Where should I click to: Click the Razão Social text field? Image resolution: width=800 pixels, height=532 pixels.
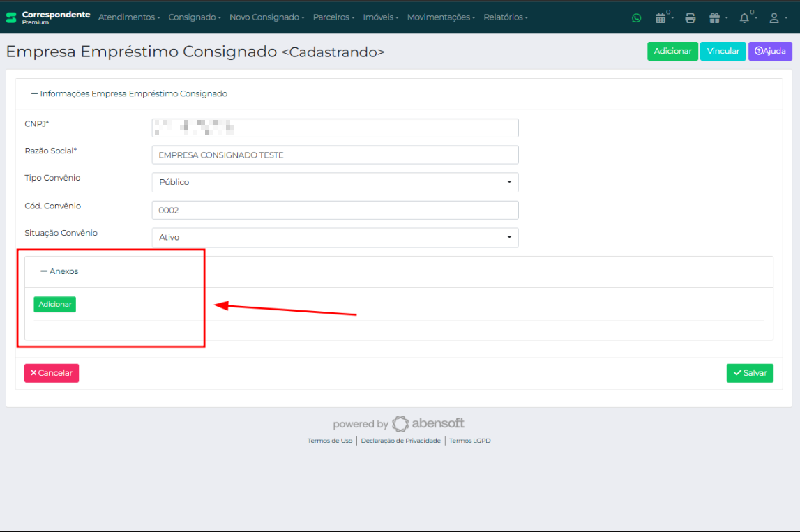[x=335, y=155]
